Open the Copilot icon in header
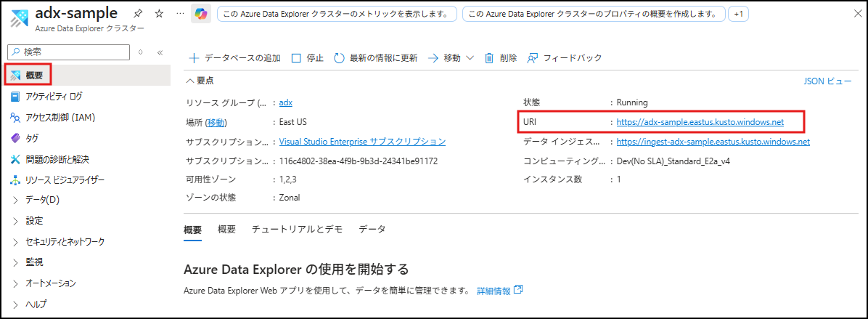This screenshot has height=319, width=868. (200, 13)
